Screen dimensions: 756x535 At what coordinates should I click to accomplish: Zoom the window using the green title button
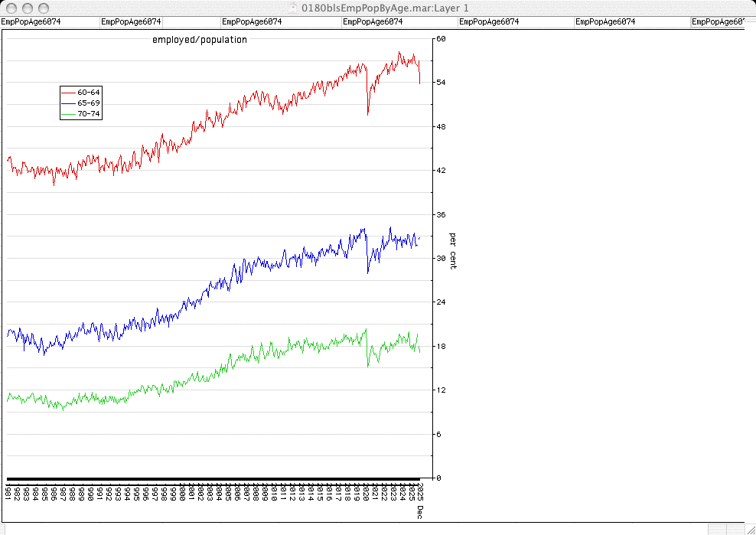pyautogui.click(x=41, y=8)
